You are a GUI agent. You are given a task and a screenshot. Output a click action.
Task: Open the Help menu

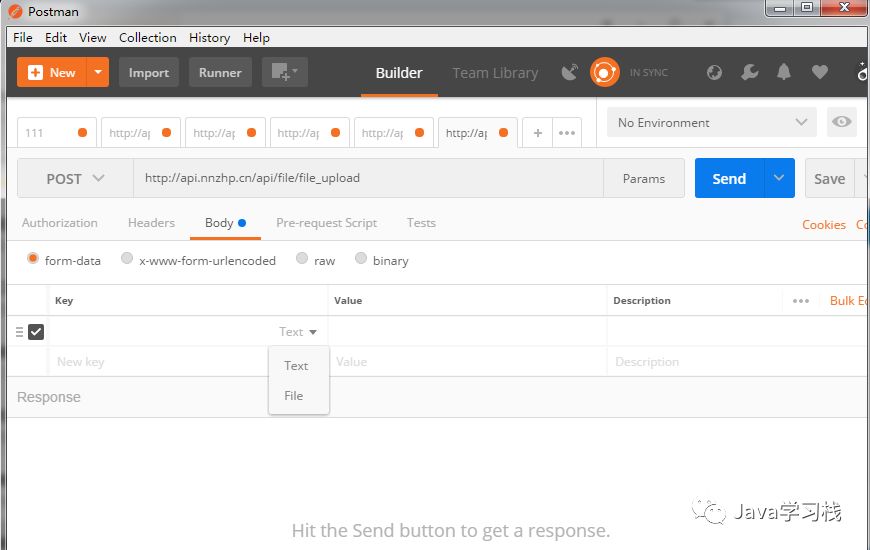256,38
